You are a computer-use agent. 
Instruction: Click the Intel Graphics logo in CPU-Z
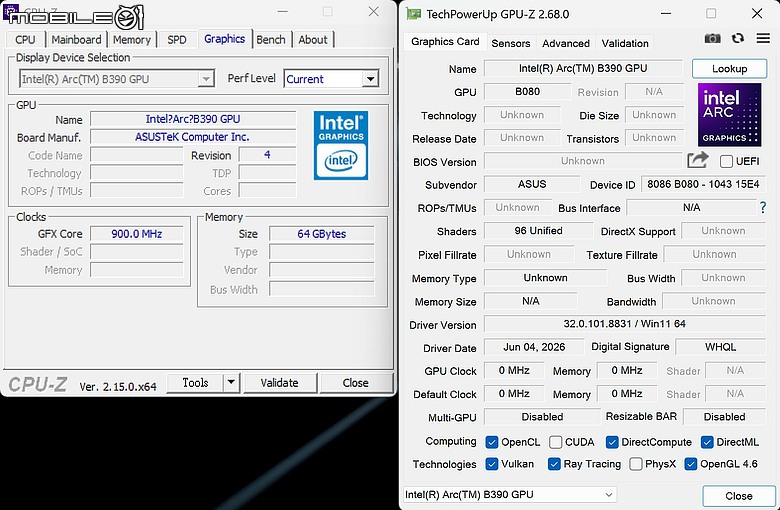click(341, 145)
